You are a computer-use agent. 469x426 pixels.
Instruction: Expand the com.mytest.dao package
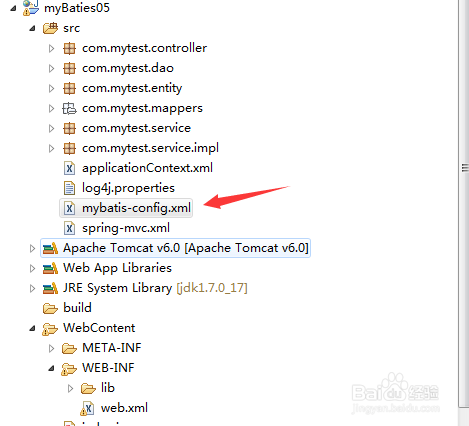[x=51, y=69]
